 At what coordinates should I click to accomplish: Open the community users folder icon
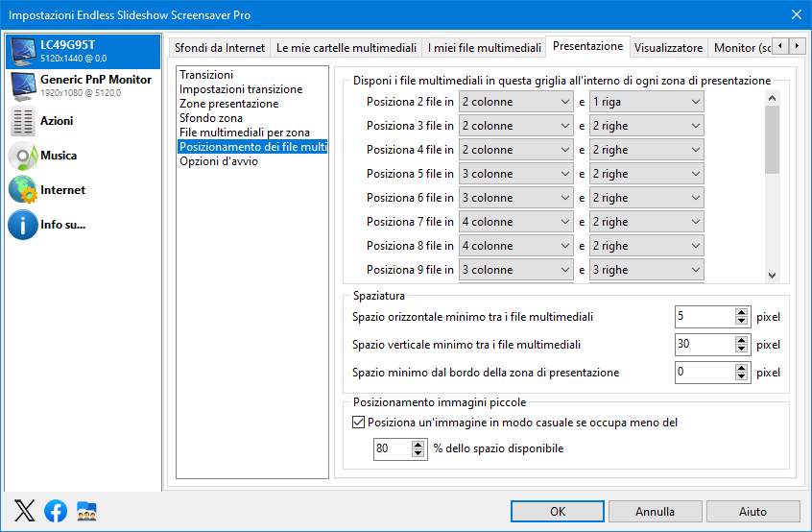coord(86,511)
